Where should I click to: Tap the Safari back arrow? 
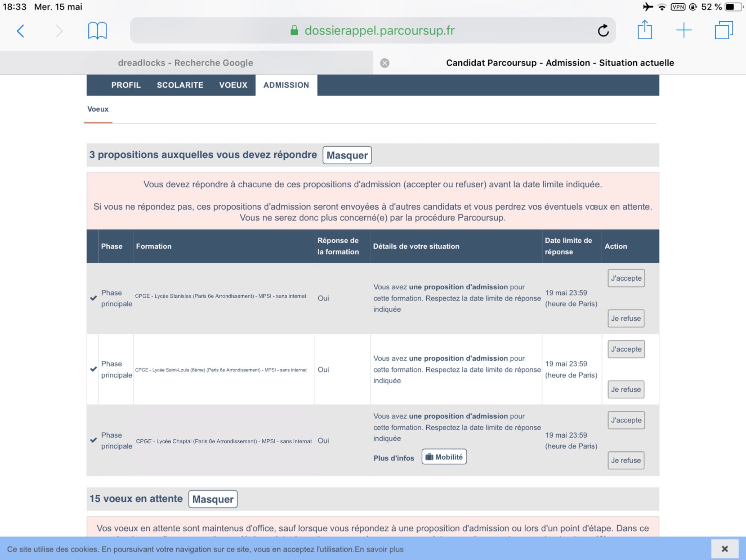coord(20,31)
